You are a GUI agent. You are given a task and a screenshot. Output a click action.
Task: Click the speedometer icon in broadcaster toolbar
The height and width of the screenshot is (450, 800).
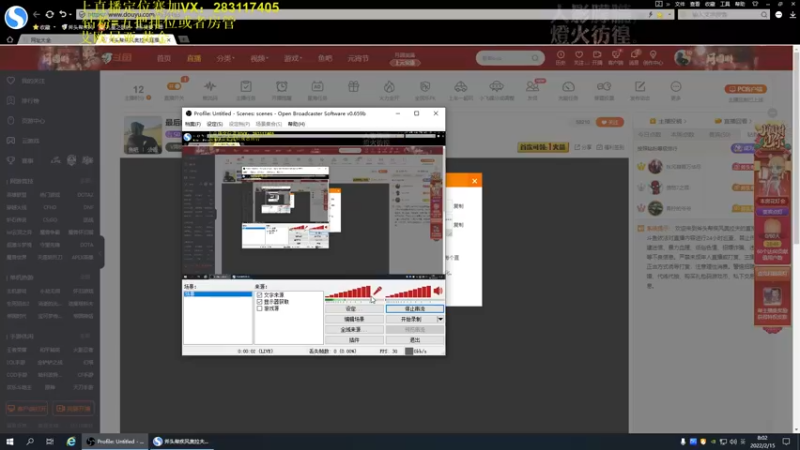pyautogui.click(x=568, y=86)
